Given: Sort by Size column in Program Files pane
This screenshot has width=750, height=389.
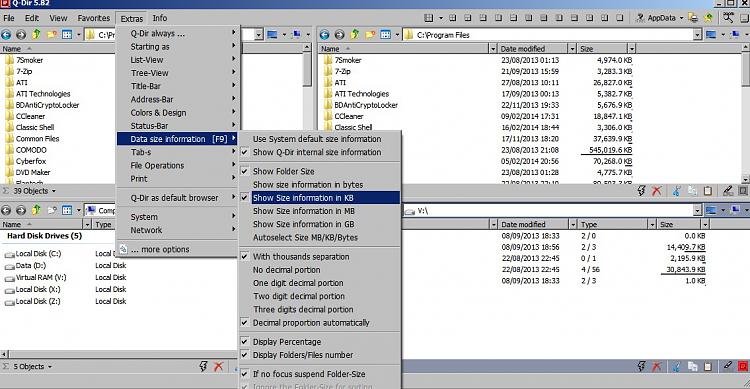Looking at the screenshot, I should coord(602,49).
